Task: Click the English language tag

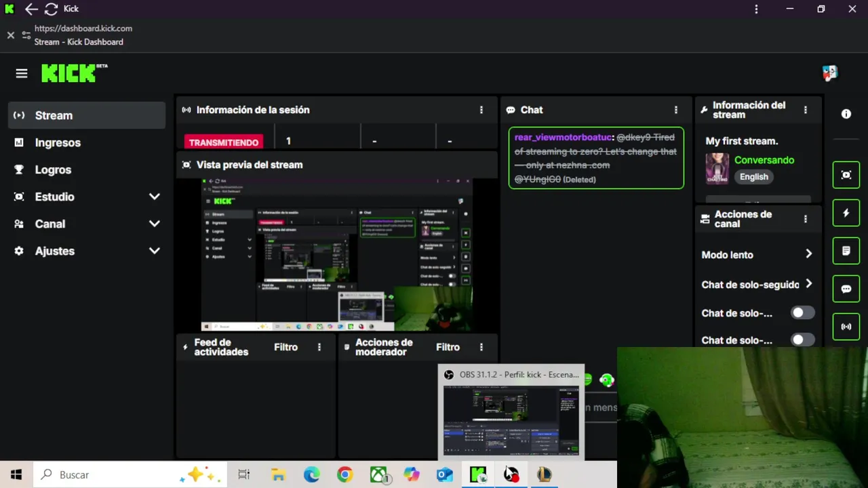Action: [754, 177]
